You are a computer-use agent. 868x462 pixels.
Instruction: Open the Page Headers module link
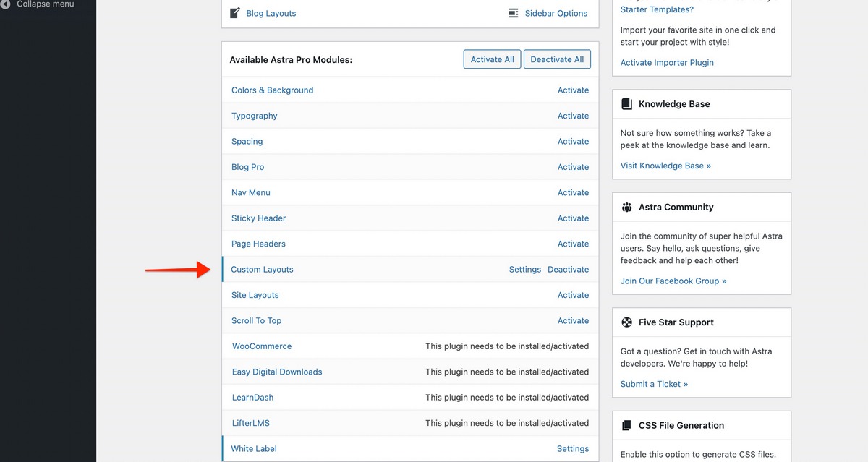tap(258, 244)
